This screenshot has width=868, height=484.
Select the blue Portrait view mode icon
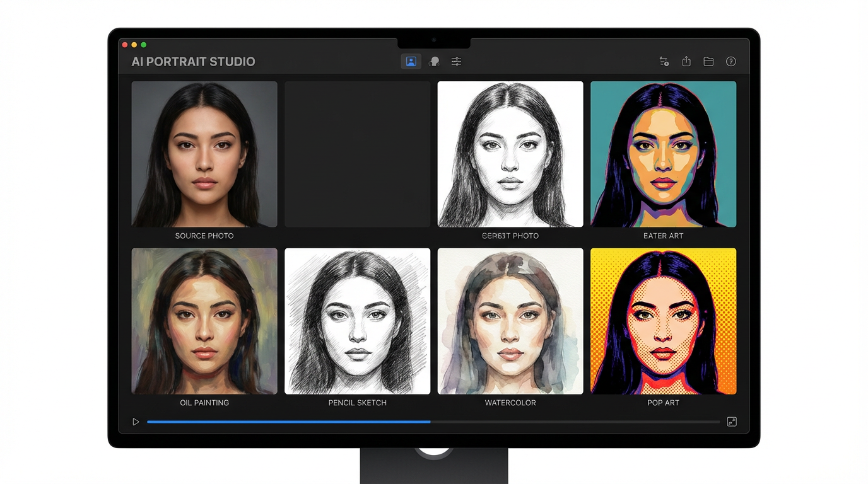(411, 61)
